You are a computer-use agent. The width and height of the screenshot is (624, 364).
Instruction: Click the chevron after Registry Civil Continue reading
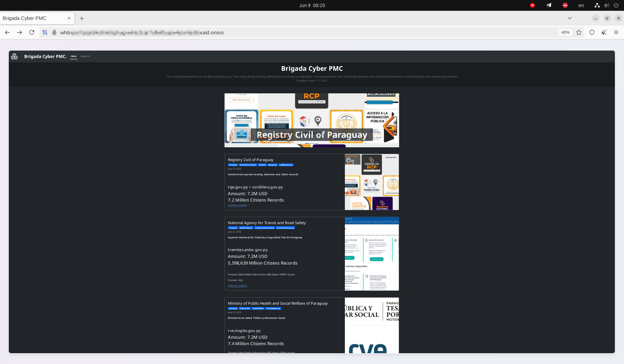coord(248,205)
